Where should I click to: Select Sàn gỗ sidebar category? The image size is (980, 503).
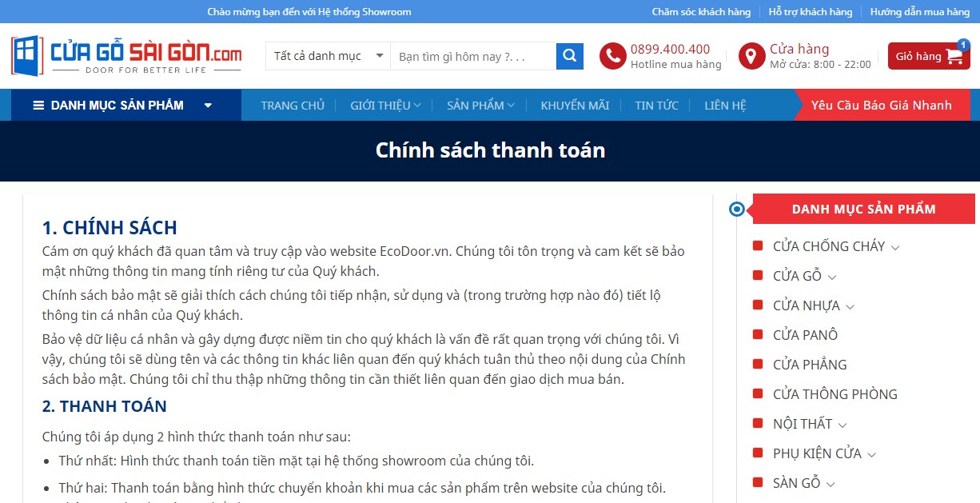796,483
